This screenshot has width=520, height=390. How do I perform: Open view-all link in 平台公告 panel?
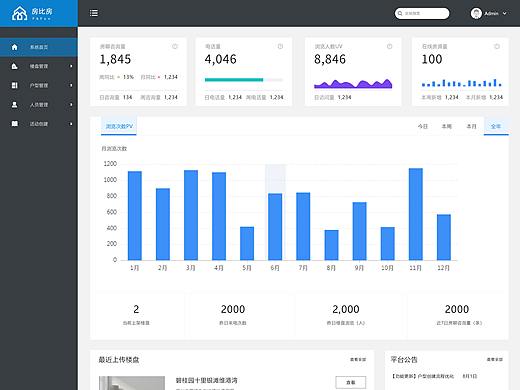[495, 359]
